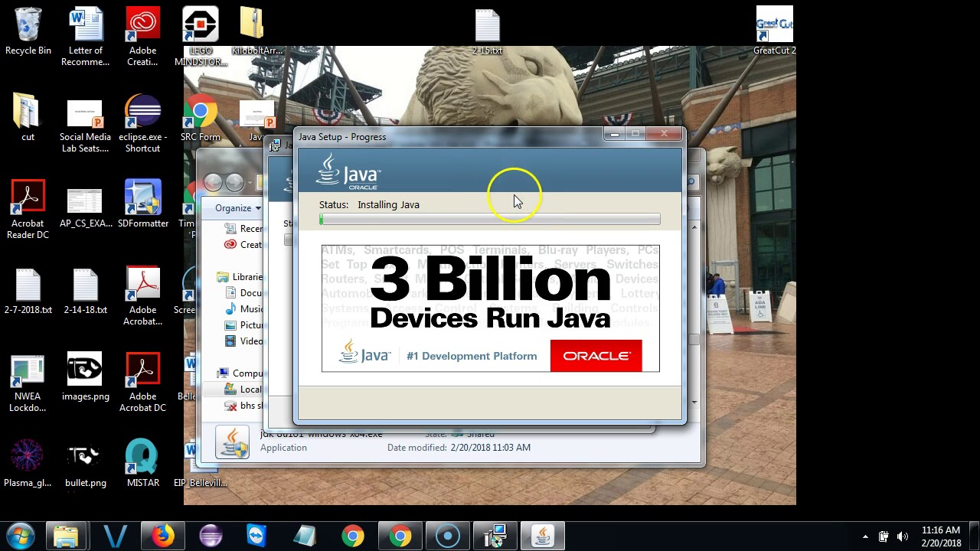Launch the GreatCut 2 shortcut
This screenshot has width=980, height=551.
point(774,31)
